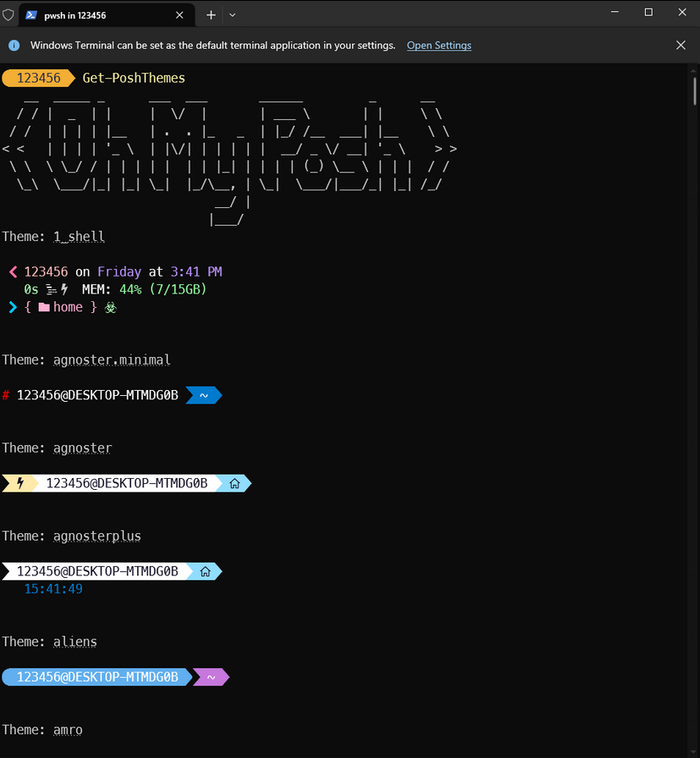Click the info icon in the notification banner
Screen dimensions: 700x758
(x=13, y=45)
